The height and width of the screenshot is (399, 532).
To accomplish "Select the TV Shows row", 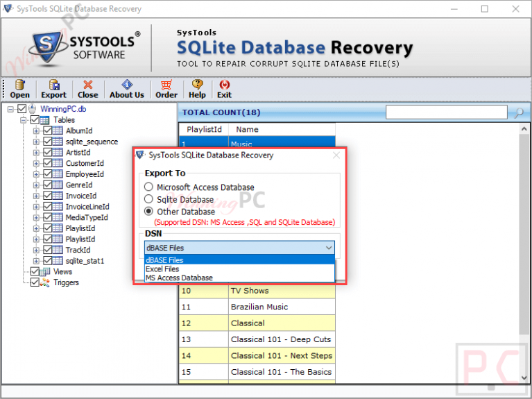I will (257, 291).
